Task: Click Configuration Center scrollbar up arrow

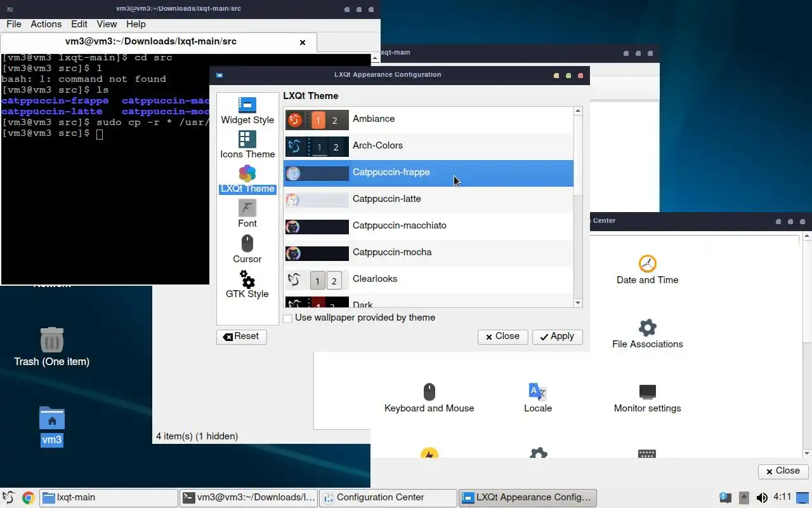Action: coord(808,236)
